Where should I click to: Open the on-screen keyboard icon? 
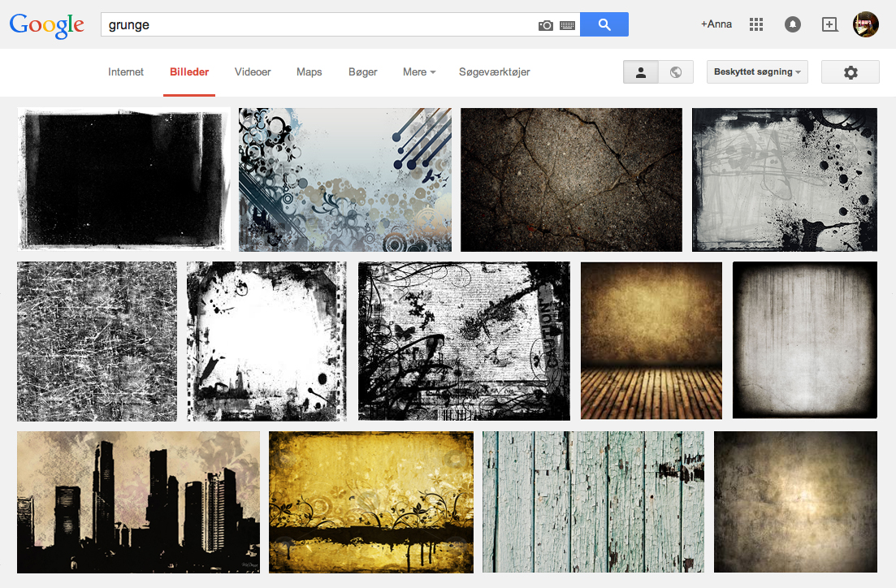point(568,25)
